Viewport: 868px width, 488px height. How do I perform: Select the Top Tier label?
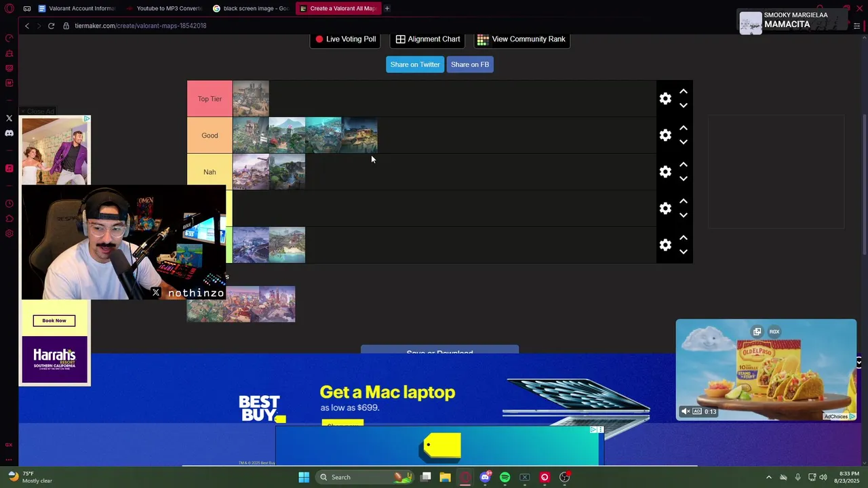click(210, 99)
